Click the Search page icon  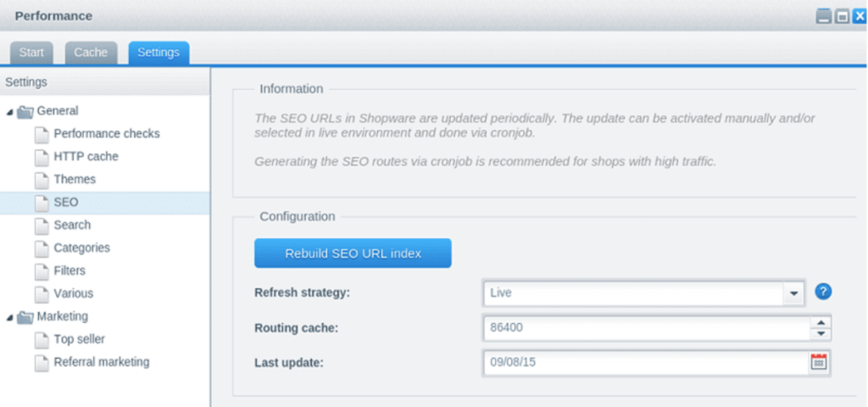point(42,226)
